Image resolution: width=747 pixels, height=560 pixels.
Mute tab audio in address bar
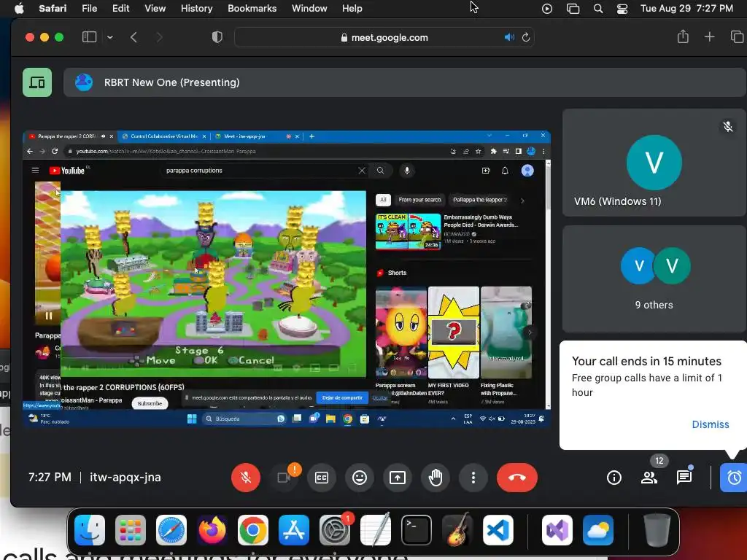pyautogui.click(x=509, y=37)
